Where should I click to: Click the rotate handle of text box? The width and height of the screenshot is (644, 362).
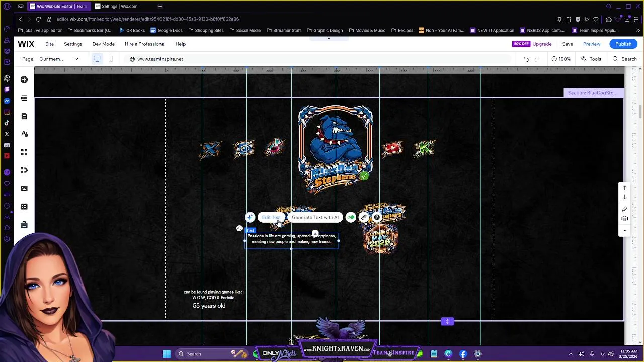[x=239, y=228]
